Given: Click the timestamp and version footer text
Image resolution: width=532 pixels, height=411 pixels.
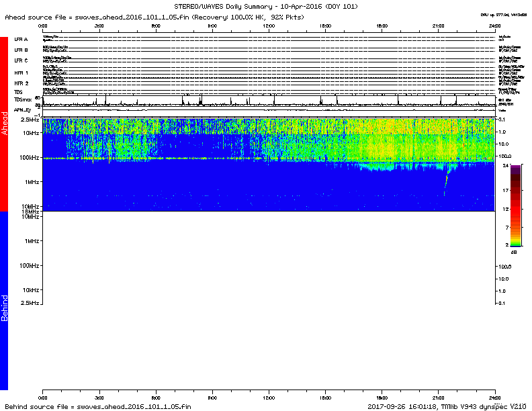Looking at the screenshot, I should pyautogui.click(x=447, y=406).
